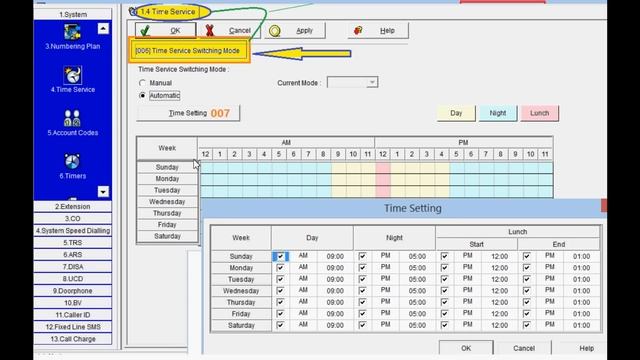
Task: Open the 3.CO menu section
Action: [73, 218]
